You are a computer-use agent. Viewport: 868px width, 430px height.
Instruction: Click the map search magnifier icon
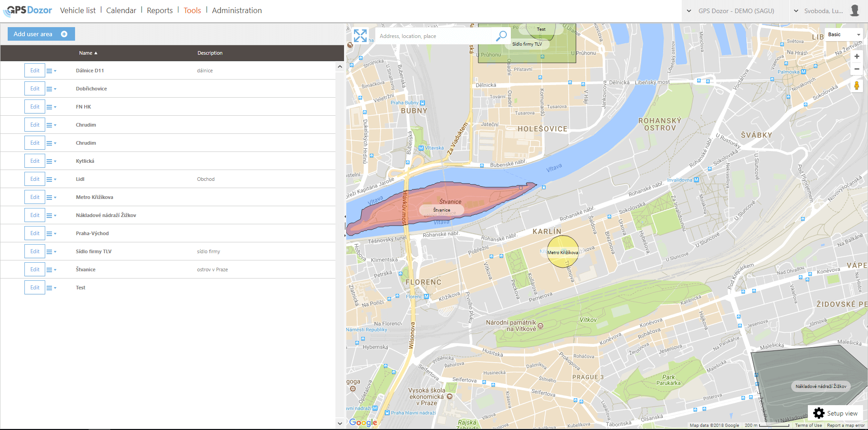click(501, 36)
